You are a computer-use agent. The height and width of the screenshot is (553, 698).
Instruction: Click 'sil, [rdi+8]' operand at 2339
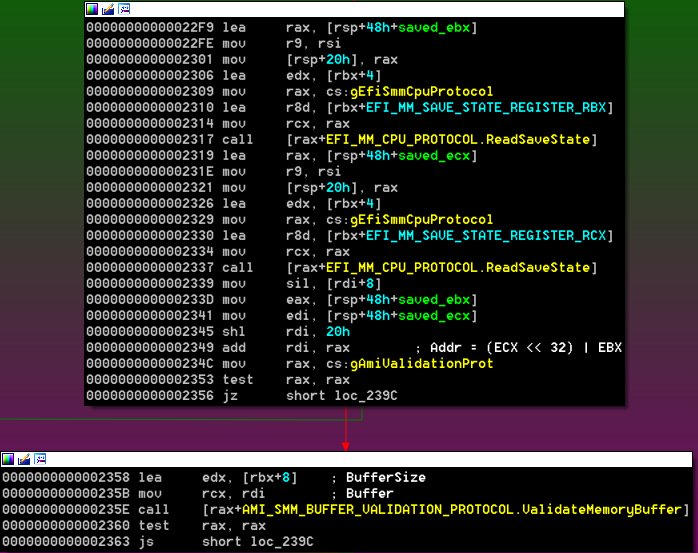click(334, 284)
